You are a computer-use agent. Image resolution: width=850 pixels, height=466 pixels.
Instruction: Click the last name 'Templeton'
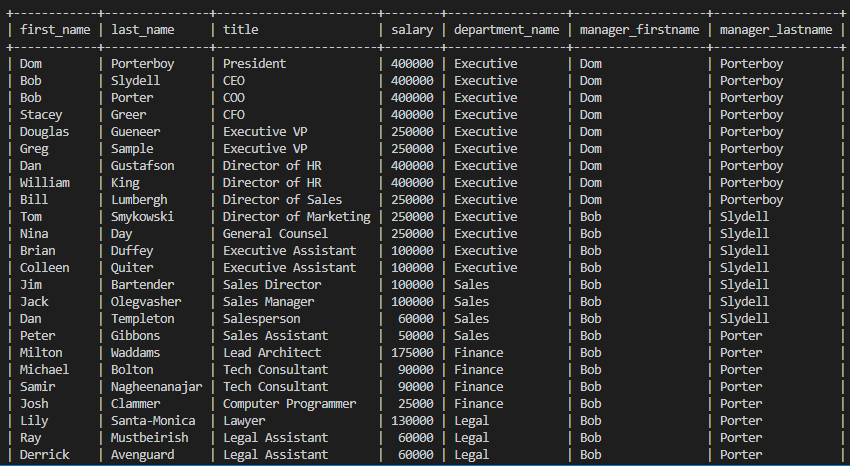143,319
